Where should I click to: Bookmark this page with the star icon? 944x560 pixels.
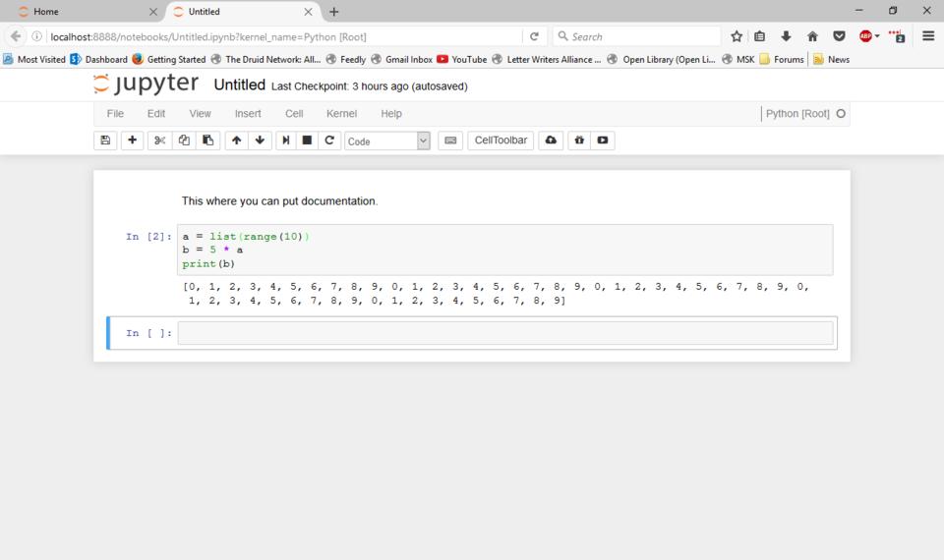click(x=737, y=36)
